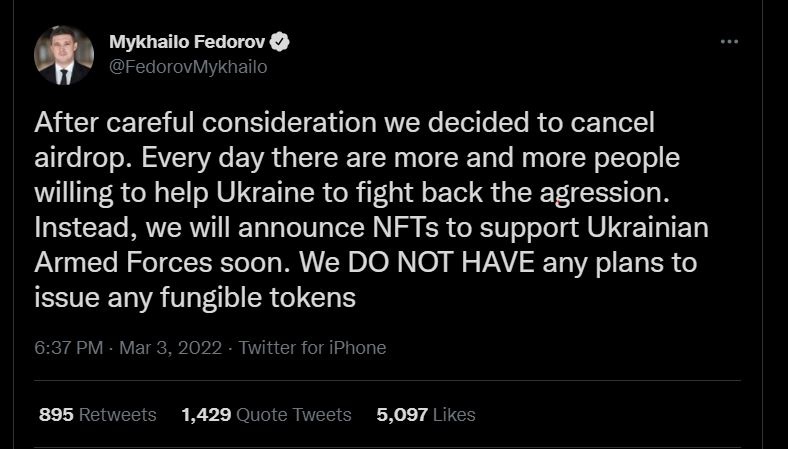View the Retweets label list
788x449 pixels.
(x=117, y=414)
